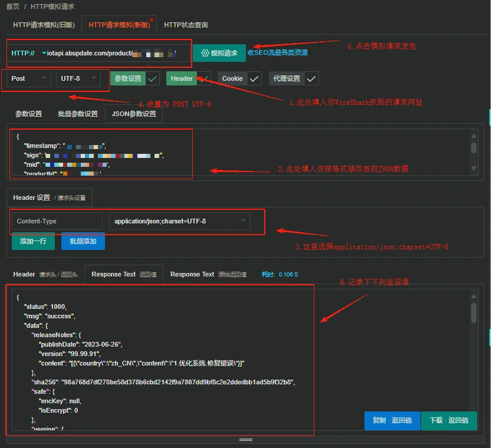Click the resize handle below response panel

(246, 440)
